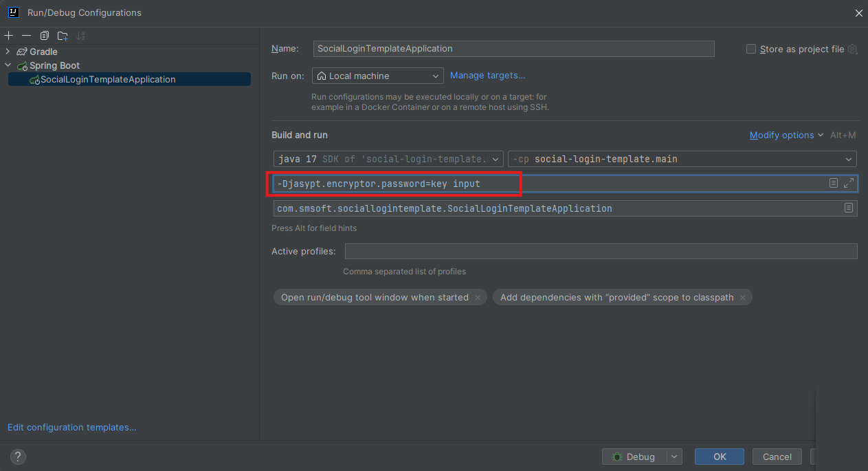Viewport: 868px width, 471px height.
Task: Open the help question mark button
Action: [18, 456]
